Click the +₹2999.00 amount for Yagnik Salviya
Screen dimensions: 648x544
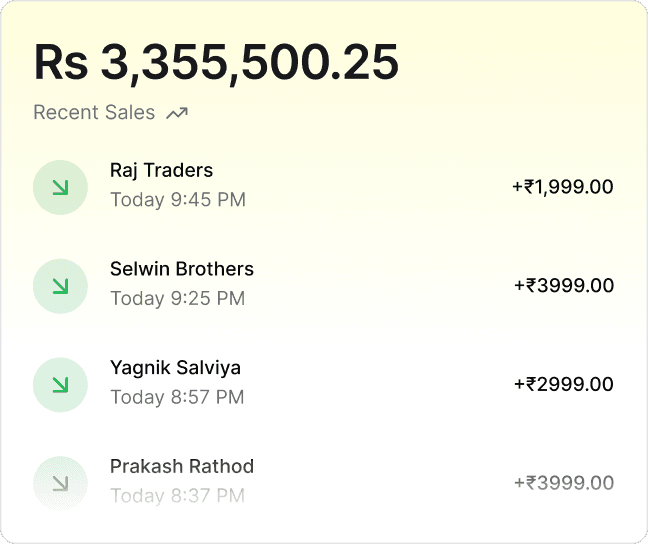563,384
